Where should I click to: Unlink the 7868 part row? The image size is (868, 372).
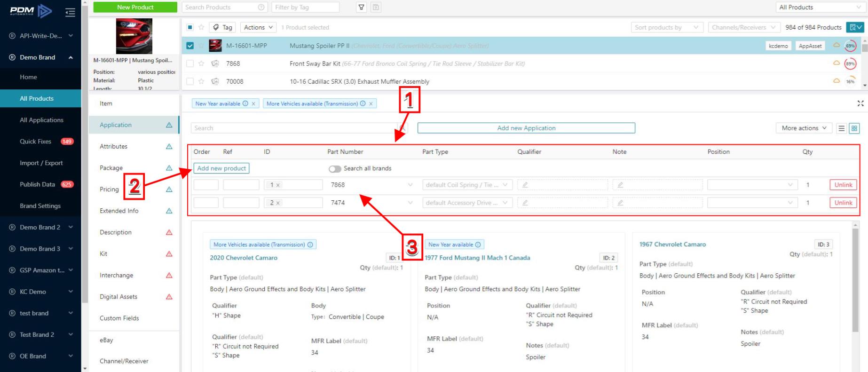[843, 185]
